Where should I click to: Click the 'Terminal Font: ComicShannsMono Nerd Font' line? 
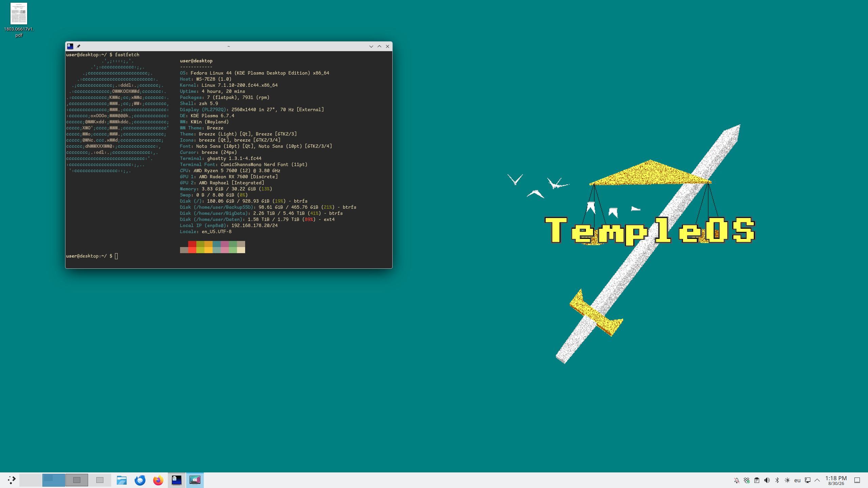tap(244, 164)
